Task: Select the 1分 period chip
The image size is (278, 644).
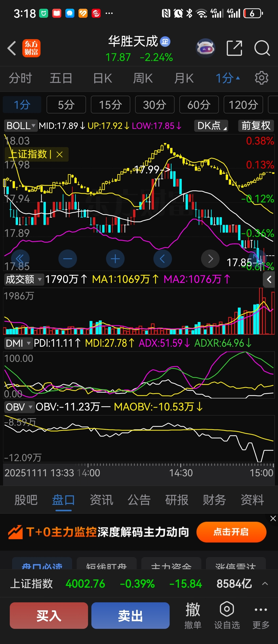Action: [x=22, y=105]
